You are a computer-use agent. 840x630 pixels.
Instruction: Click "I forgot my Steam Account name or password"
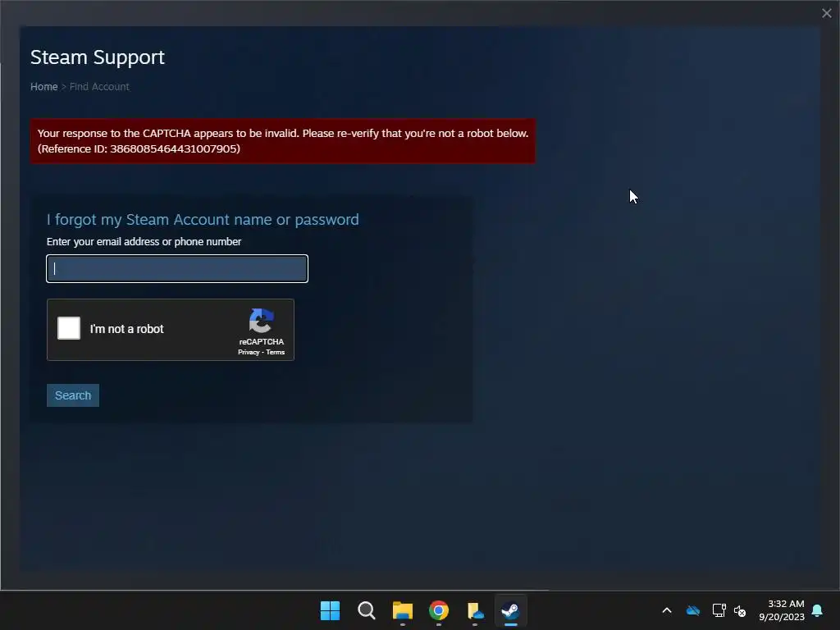[x=203, y=220]
